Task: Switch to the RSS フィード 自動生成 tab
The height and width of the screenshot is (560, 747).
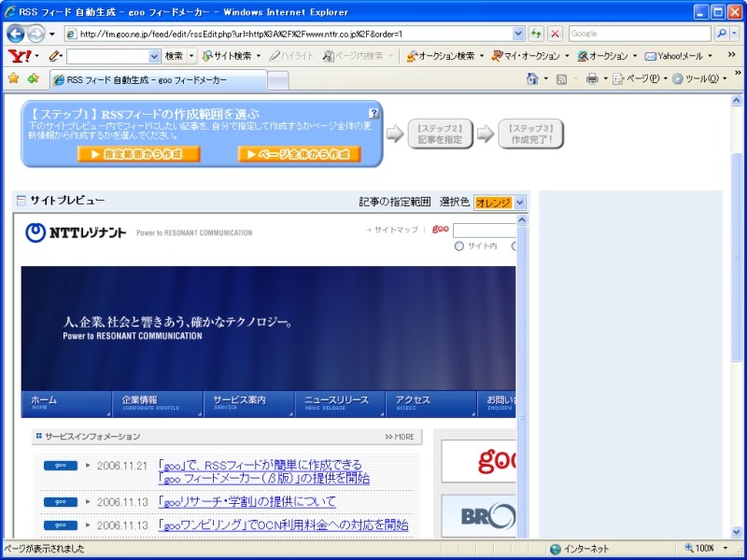Action: [154, 80]
